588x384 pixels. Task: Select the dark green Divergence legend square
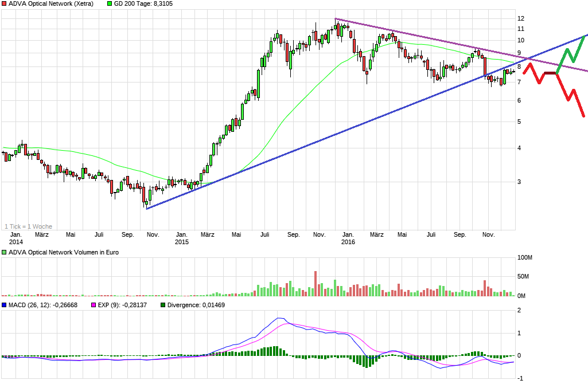163,305
